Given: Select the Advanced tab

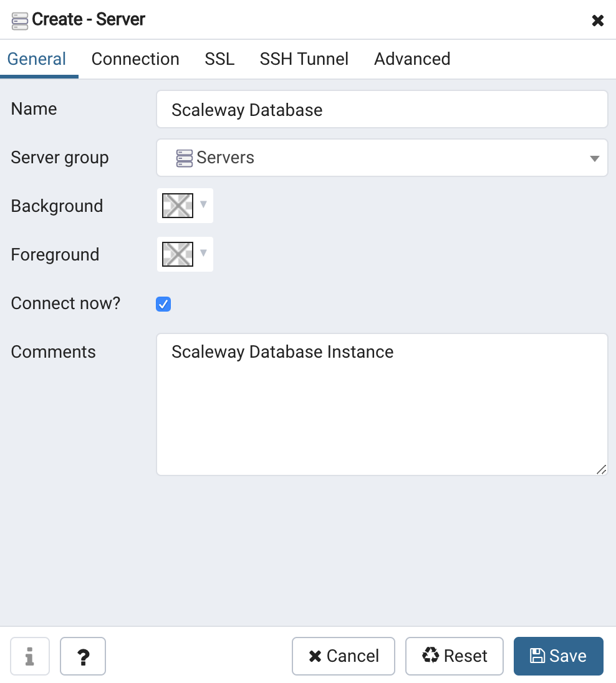Looking at the screenshot, I should [x=412, y=59].
